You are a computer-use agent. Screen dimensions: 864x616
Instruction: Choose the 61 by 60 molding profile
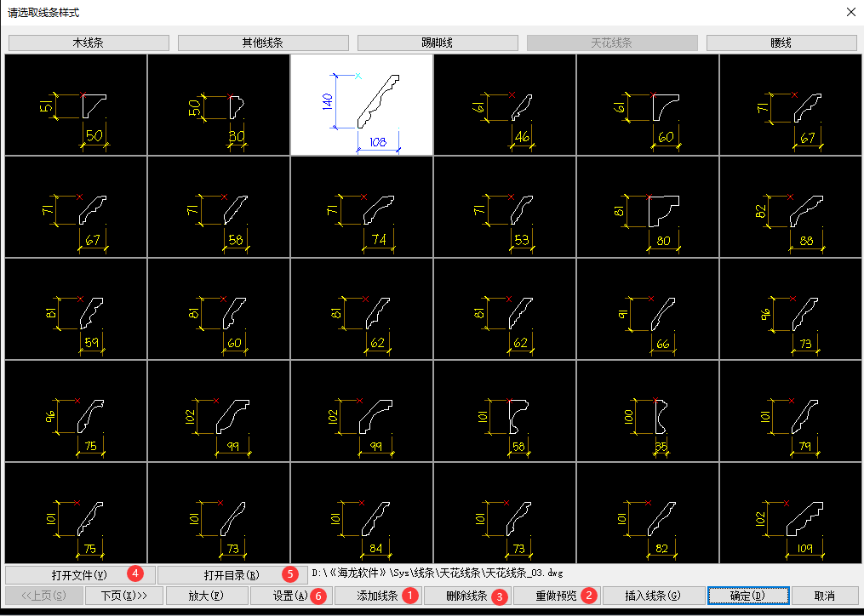[x=648, y=105]
